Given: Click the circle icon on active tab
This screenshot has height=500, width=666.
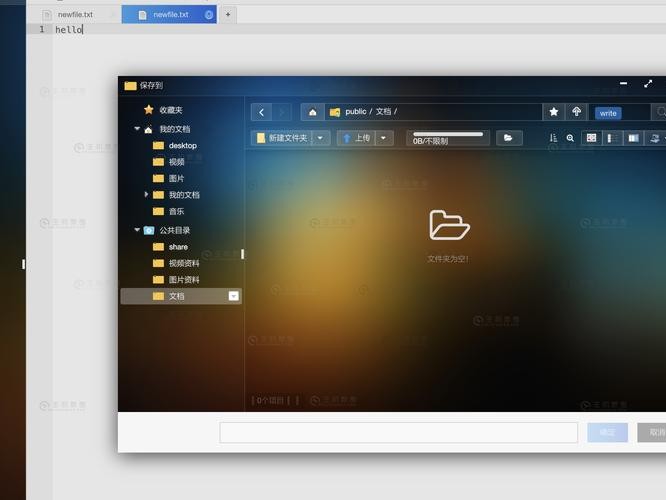Looking at the screenshot, I should 209,15.
